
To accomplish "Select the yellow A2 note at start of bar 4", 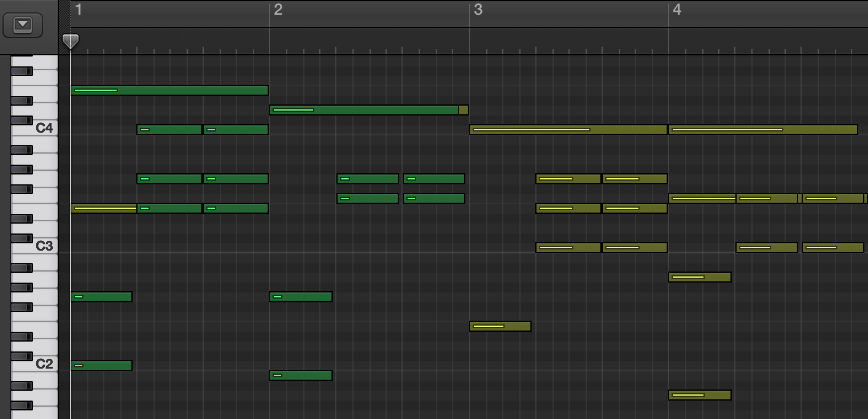I will tap(699, 277).
